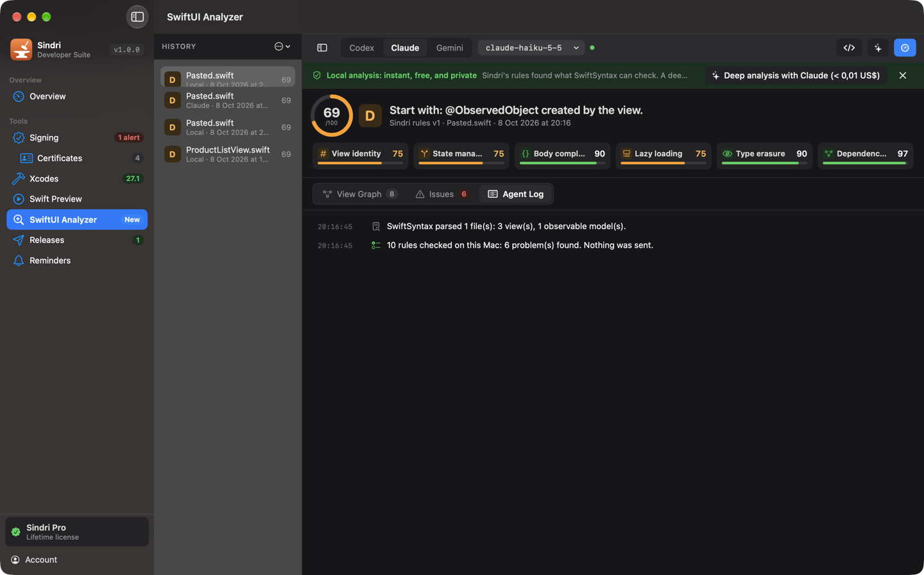Click the Sindri app logo icon
Viewport: 924px width, 575px height.
pos(21,49)
